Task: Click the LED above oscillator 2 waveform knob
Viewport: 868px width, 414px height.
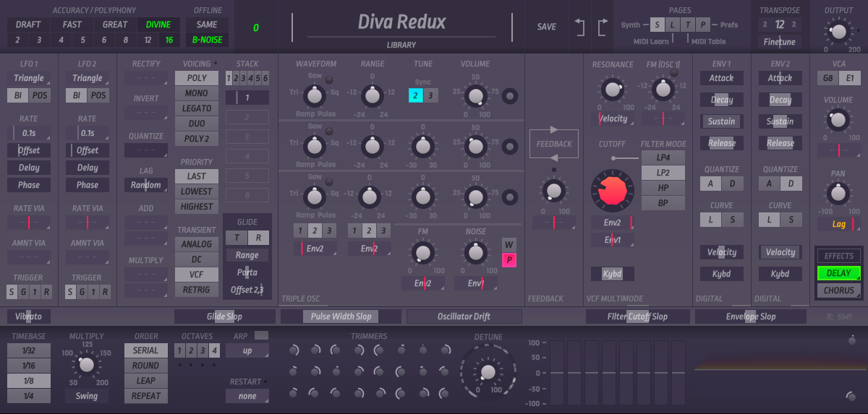Action: pos(329,131)
